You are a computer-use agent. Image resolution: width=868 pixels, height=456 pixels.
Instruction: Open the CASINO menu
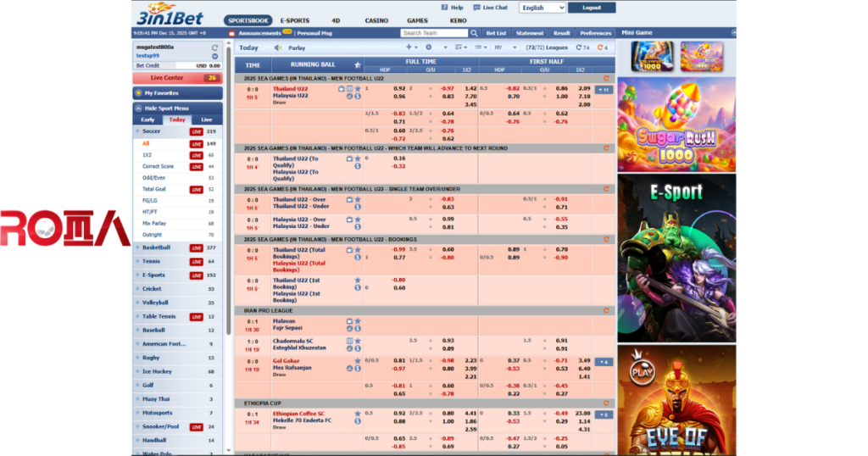coord(376,20)
